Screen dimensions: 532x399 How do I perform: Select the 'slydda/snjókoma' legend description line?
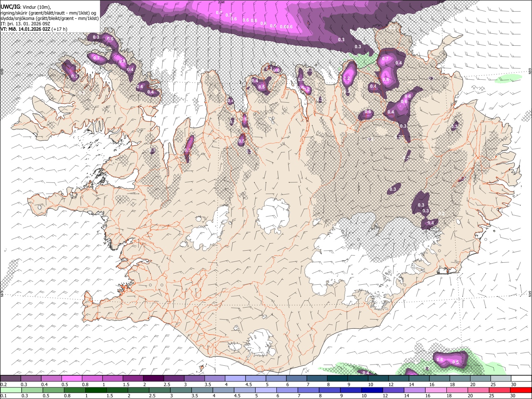tap(49, 18)
